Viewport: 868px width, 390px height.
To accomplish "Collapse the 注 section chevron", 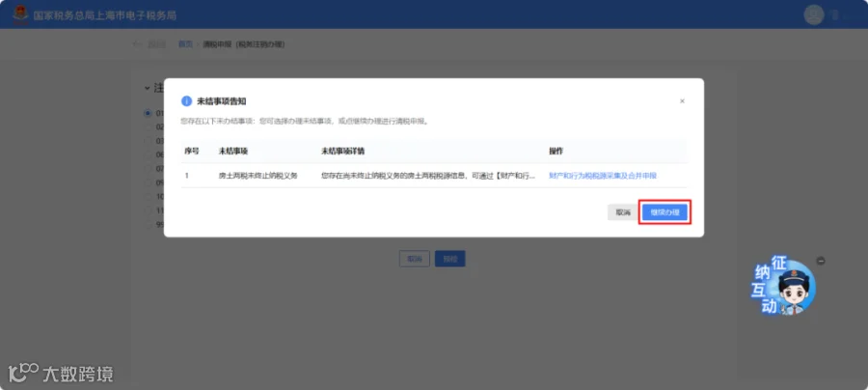I will pos(148,88).
